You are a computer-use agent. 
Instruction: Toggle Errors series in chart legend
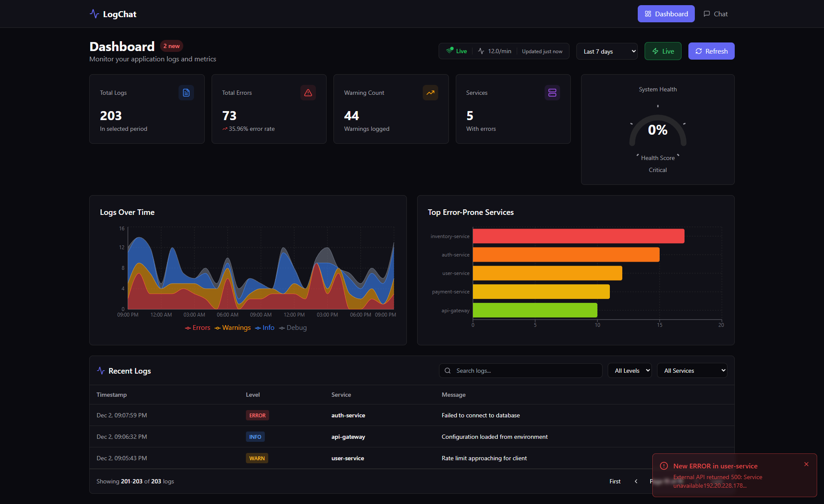198,328
